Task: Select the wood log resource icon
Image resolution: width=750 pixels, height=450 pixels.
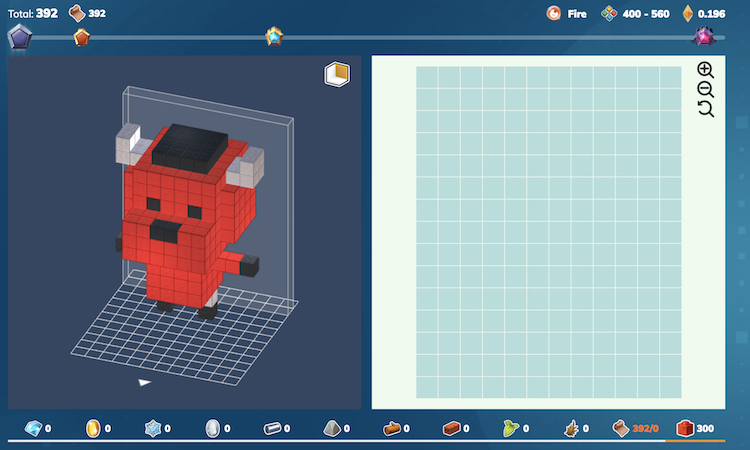Action: click(392, 428)
